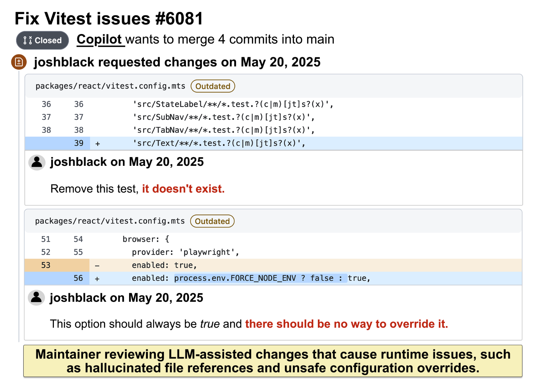The height and width of the screenshot is (392, 543).
Task: Click the red "it doesn't exist." text
Action: pyautogui.click(x=183, y=189)
